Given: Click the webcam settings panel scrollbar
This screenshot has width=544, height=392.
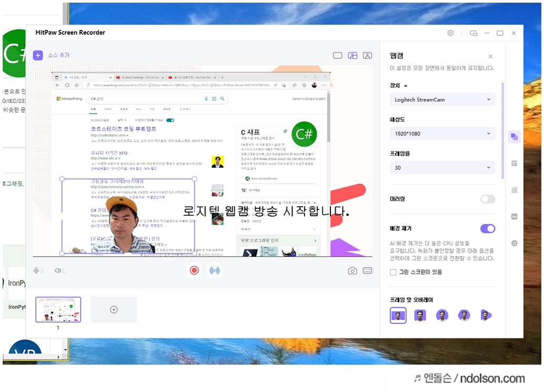Looking at the screenshot, I should (503, 131).
